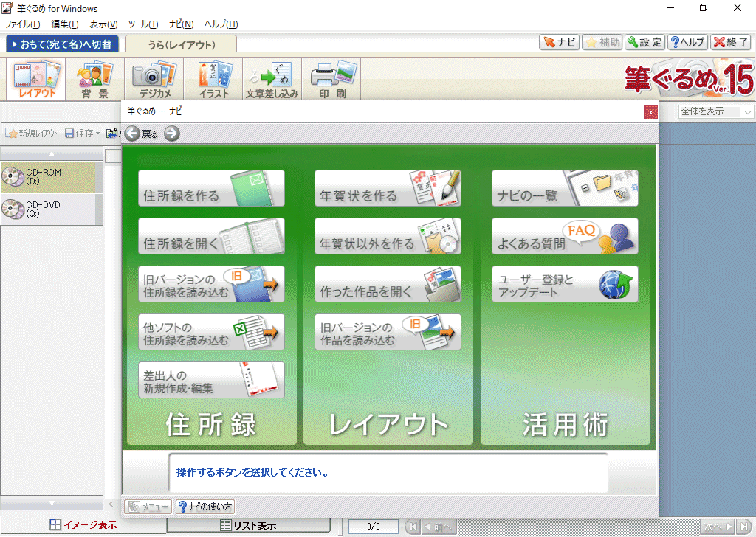The height and width of the screenshot is (537, 756).
Task: Open the 全体を表示 zoom dropdown
Action: pos(715,111)
